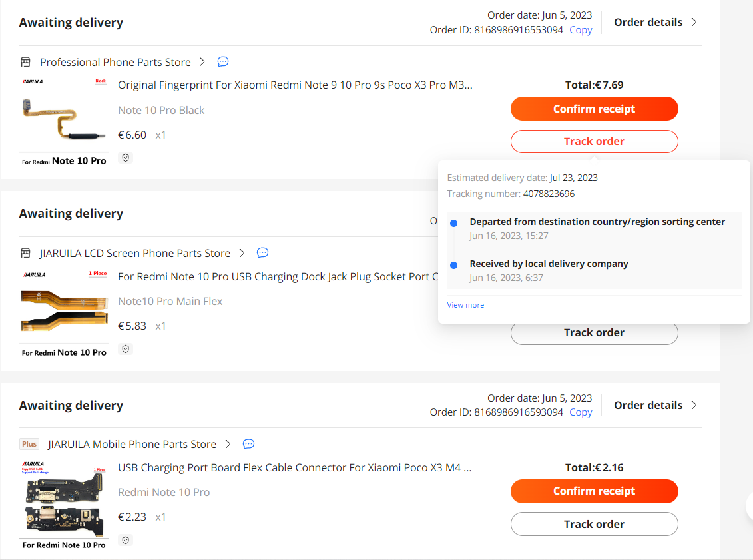
Task: Open chat with JIARUILA Mobile Phone Parts Store
Action: tap(248, 444)
